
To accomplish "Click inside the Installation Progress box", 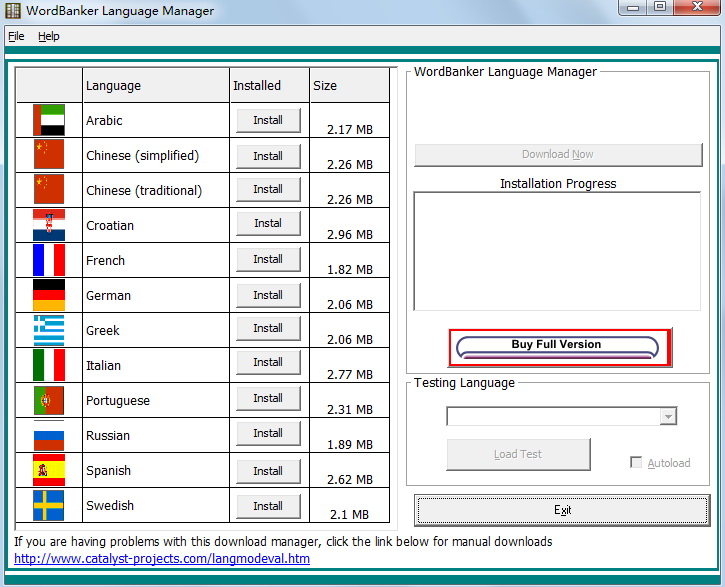I will [x=557, y=251].
